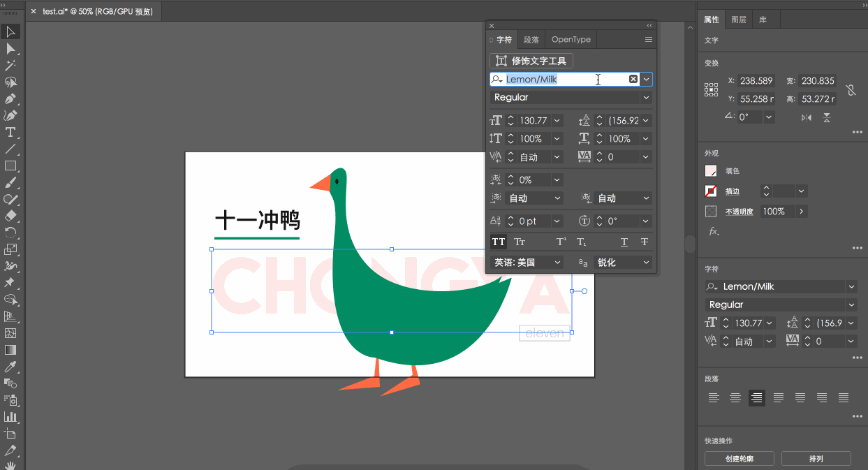Toggle Superscript in Character panel
This screenshot has height=470, width=868.
point(561,242)
